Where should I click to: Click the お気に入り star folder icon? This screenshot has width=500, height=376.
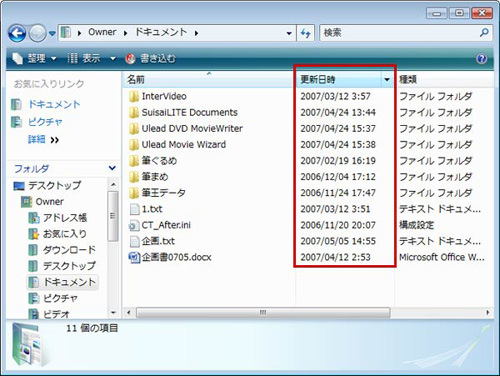coord(33,234)
